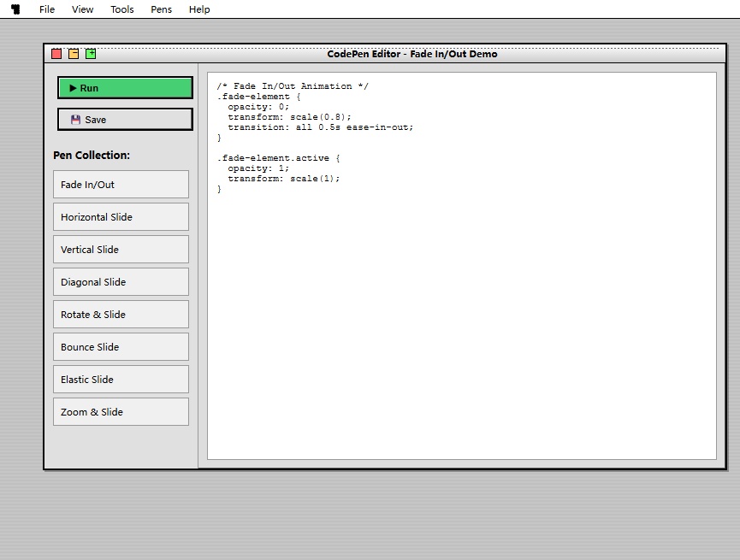Open the Pens menu
740x560 pixels.
tap(161, 9)
